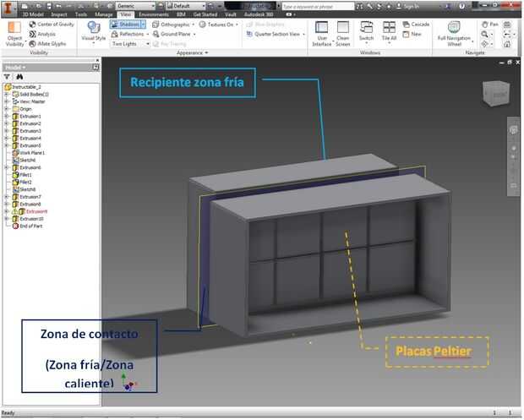This screenshot has width=524, height=420.
Task: Open the Model browser panel dropdown
Action: 15,68
